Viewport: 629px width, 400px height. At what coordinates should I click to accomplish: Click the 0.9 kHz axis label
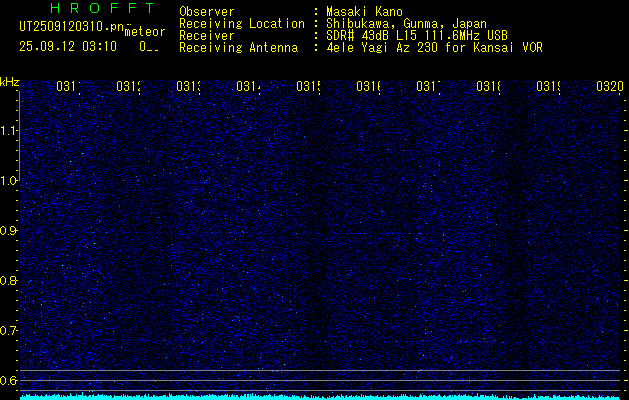[8, 230]
